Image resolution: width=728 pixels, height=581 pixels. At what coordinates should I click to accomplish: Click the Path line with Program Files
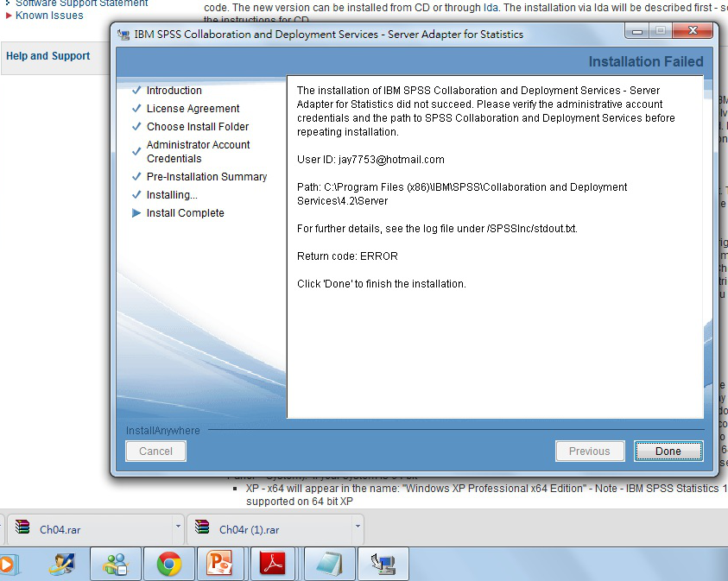click(462, 194)
